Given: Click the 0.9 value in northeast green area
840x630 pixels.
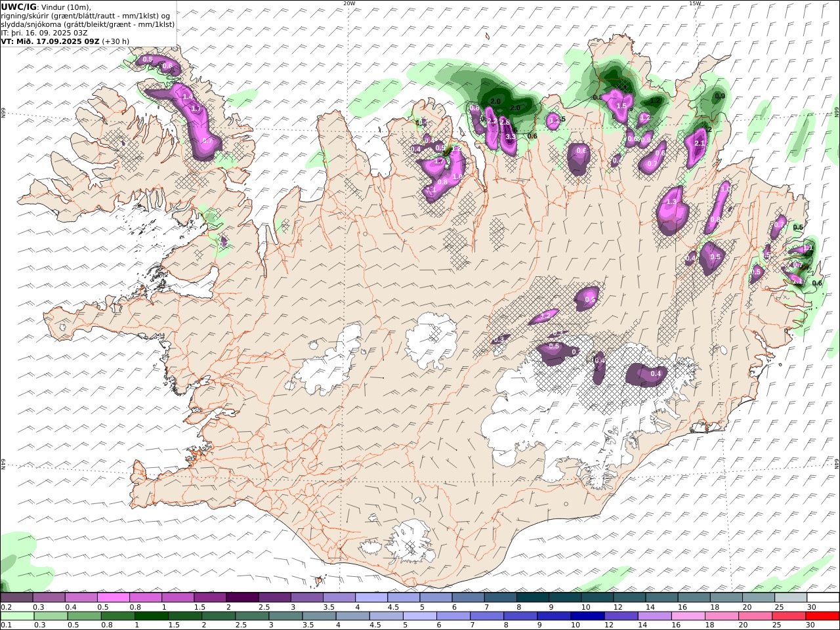Looking at the screenshot, I should point(720,96).
